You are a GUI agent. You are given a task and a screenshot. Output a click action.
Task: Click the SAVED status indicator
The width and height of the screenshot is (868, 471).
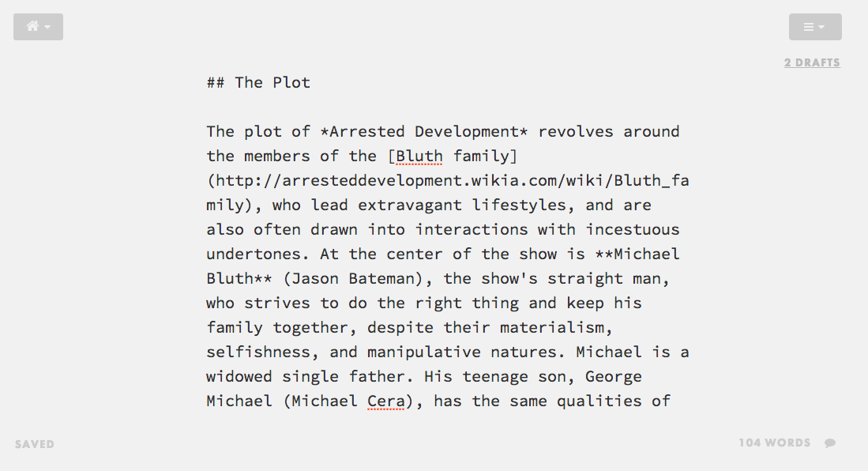coord(34,443)
